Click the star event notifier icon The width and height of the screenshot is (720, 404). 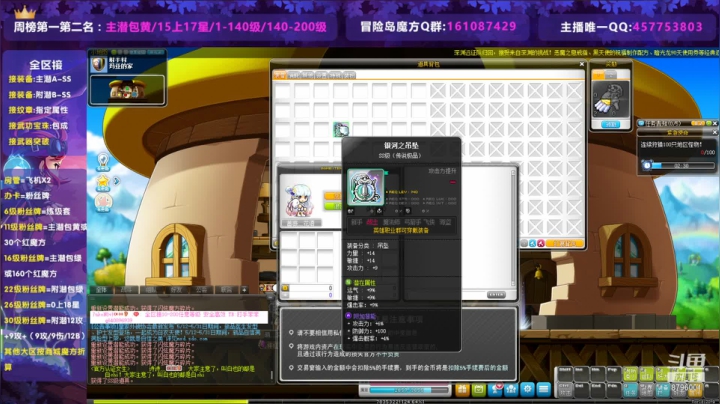(x=103, y=182)
